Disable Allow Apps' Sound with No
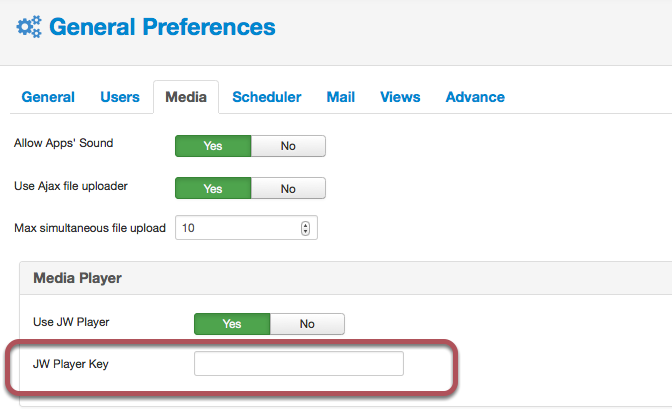The width and height of the screenshot is (672, 411). click(x=288, y=146)
